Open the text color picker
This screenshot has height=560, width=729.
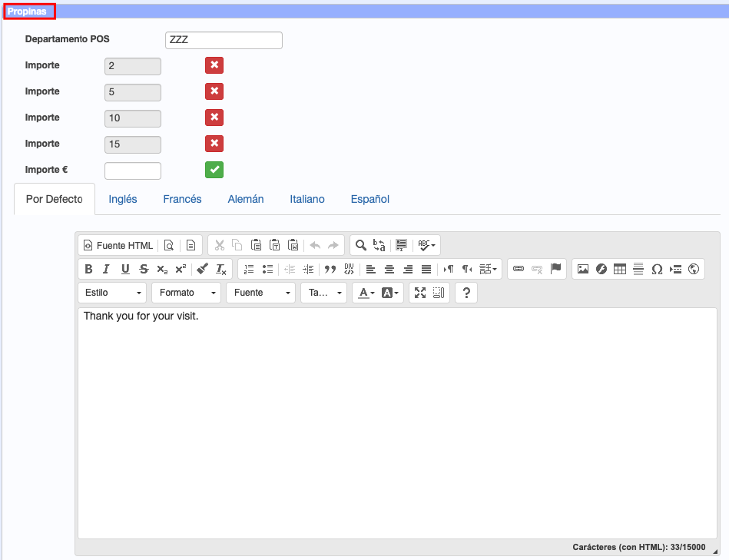pos(366,293)
